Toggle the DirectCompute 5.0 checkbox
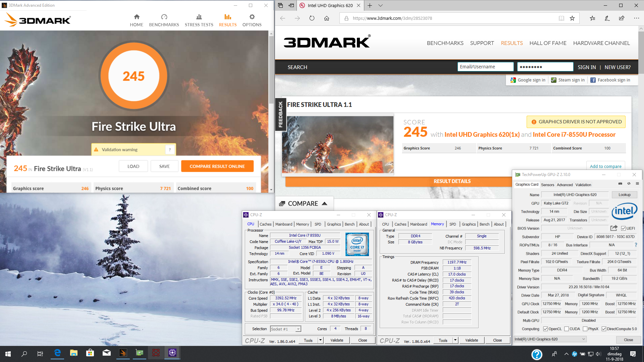This screenshot has width=644, height=362. click(604, 329)
